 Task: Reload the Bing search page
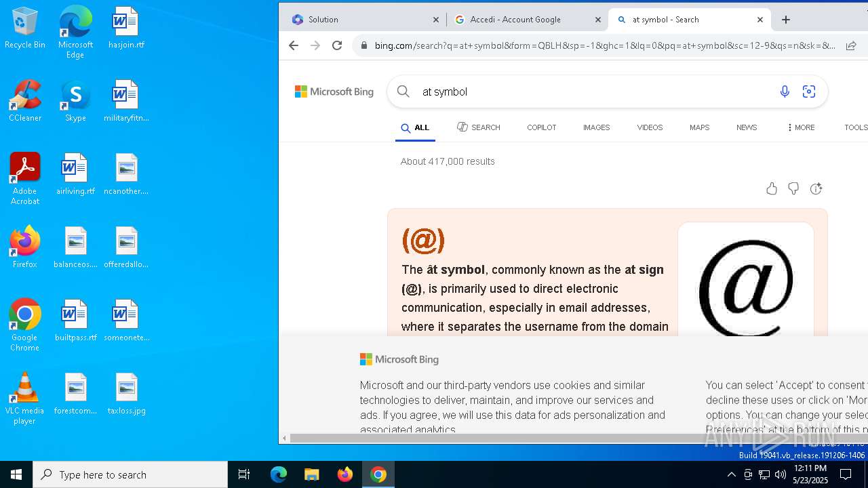[x=337, y=45]
